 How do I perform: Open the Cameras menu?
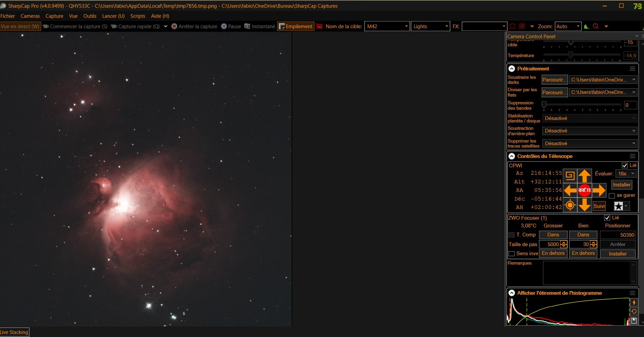click(x=30, y=16)
